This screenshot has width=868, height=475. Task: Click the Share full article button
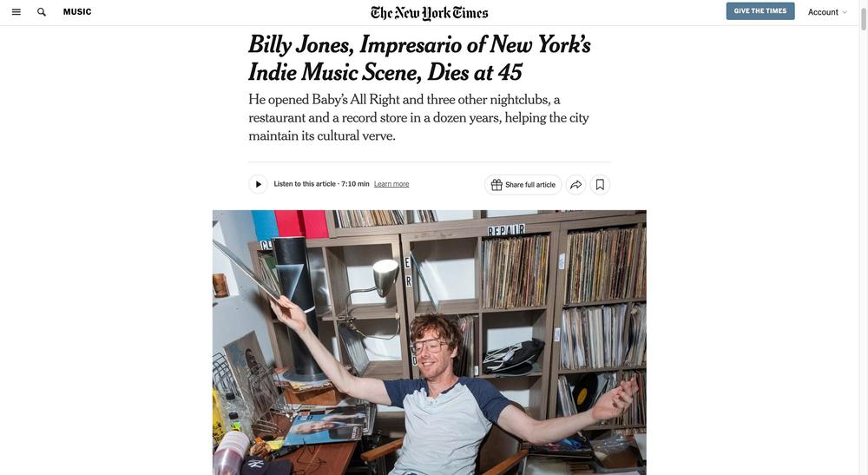[x=523, y=185]
